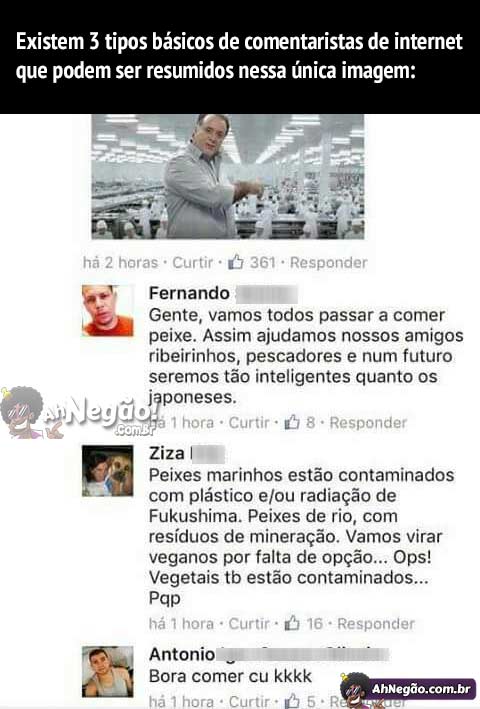Open Fernando's profile picture
This screenshot has width=480, height=709.
[x=108, y=311]
